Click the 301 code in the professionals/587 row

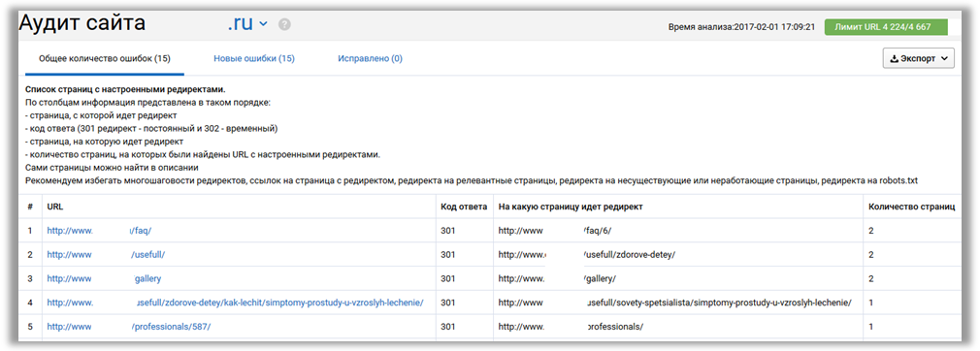[448, 327]
